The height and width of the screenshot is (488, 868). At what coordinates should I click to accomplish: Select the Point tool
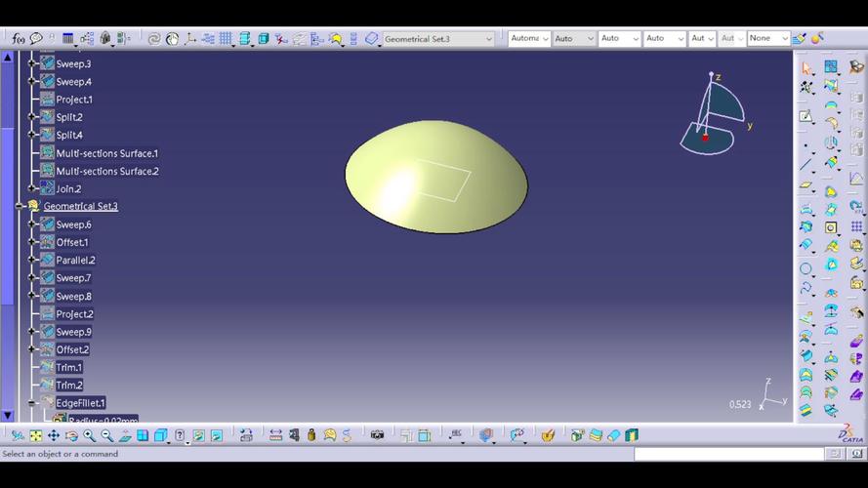click(806, 146)
